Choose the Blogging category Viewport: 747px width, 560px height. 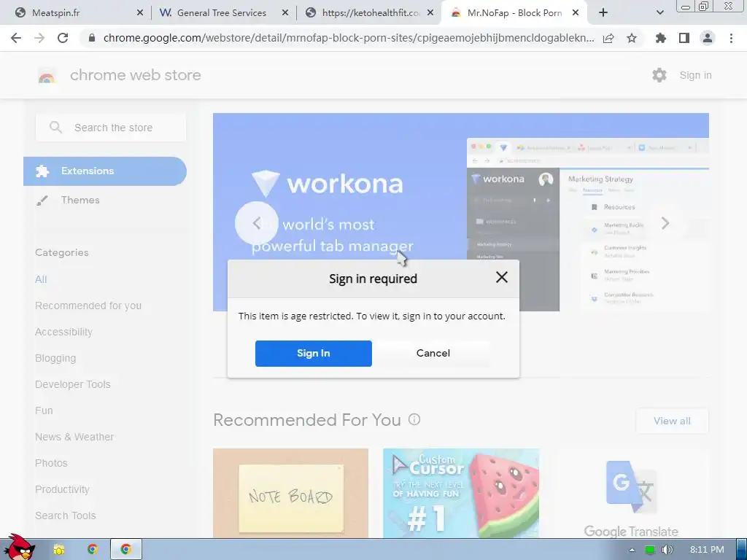click(x=55, y=358)
